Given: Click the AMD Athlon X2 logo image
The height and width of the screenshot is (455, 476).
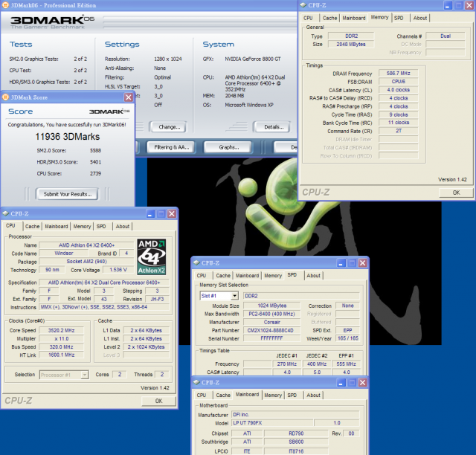Looking at the screenshot, I should [152, 256].
